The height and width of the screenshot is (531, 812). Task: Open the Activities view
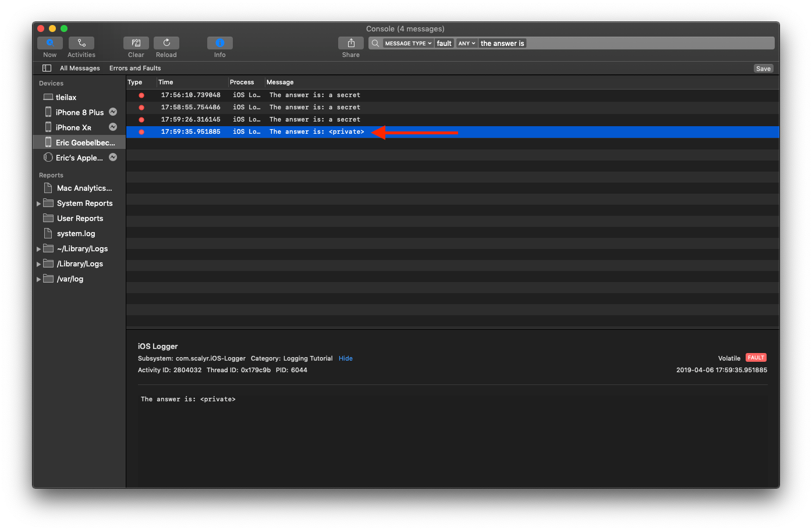point(81,43)
